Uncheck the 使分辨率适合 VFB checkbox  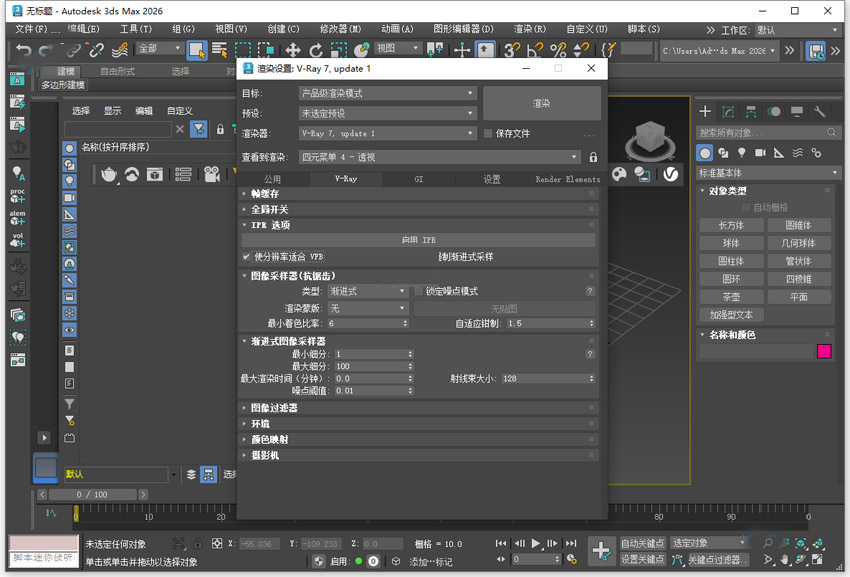click(244, 255)
